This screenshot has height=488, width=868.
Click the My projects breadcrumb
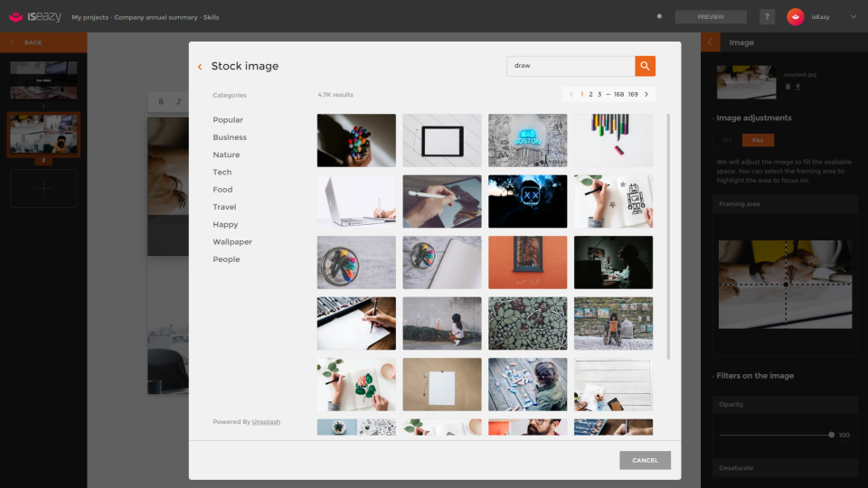click(x=90, y=17)
